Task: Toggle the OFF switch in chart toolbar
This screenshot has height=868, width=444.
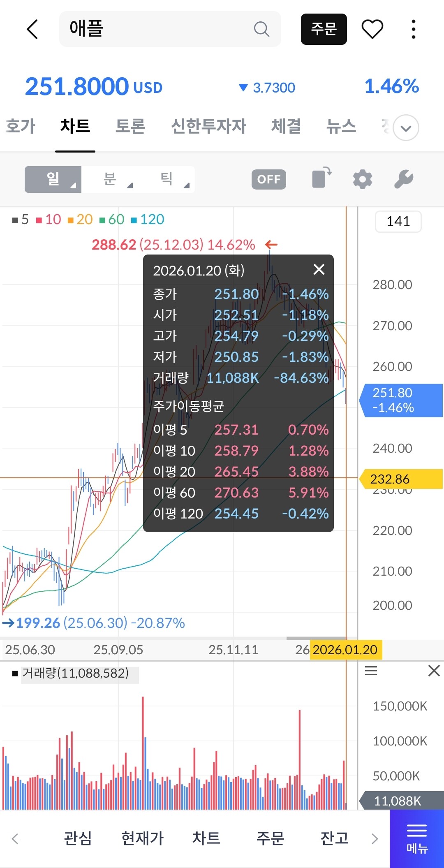Action: coord(268,179)
